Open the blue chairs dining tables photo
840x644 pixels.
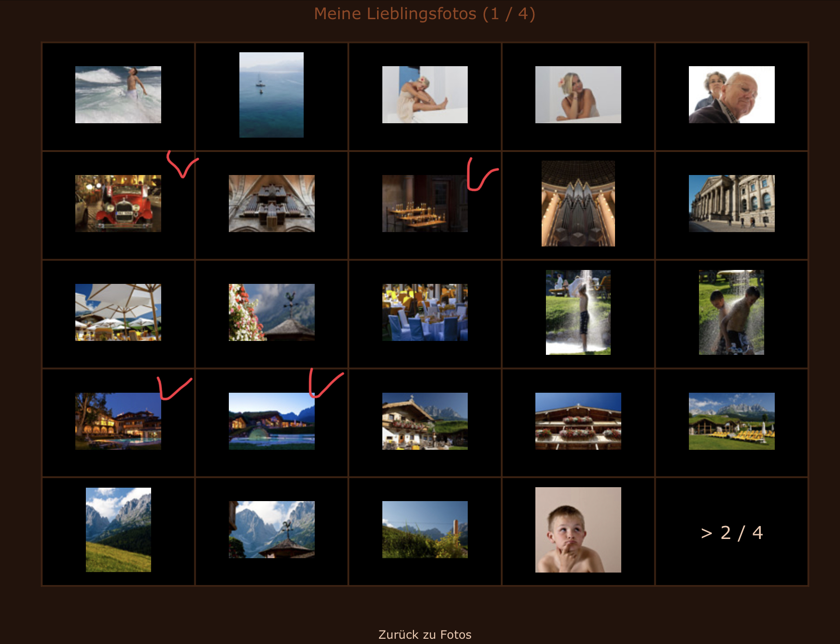pos(425,312)
